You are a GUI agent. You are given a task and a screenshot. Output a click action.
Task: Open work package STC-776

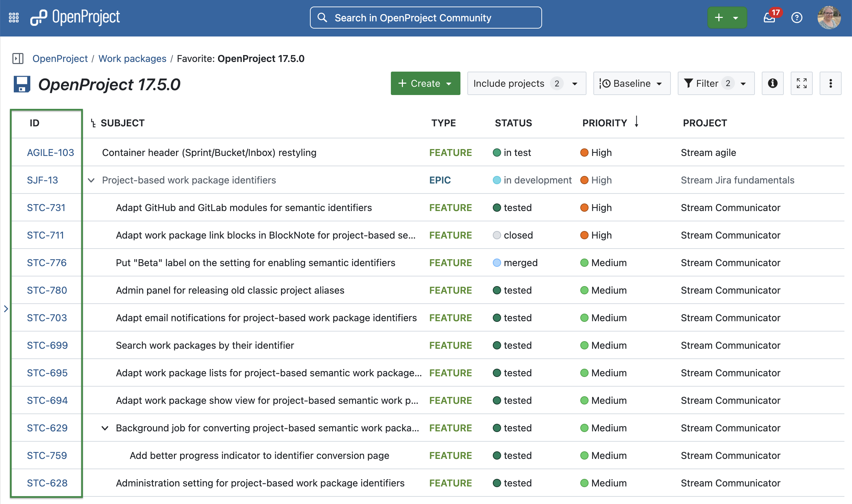coord(47,263)
